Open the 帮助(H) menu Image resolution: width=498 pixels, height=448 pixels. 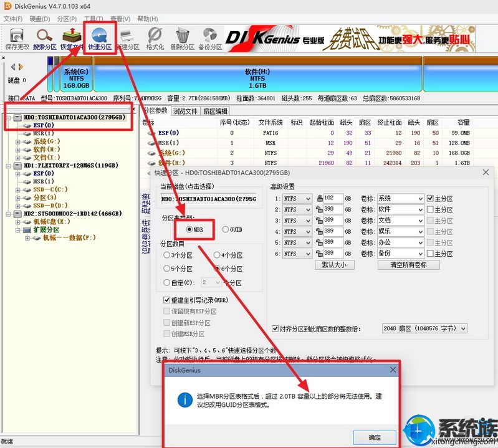tap(147, 19)
